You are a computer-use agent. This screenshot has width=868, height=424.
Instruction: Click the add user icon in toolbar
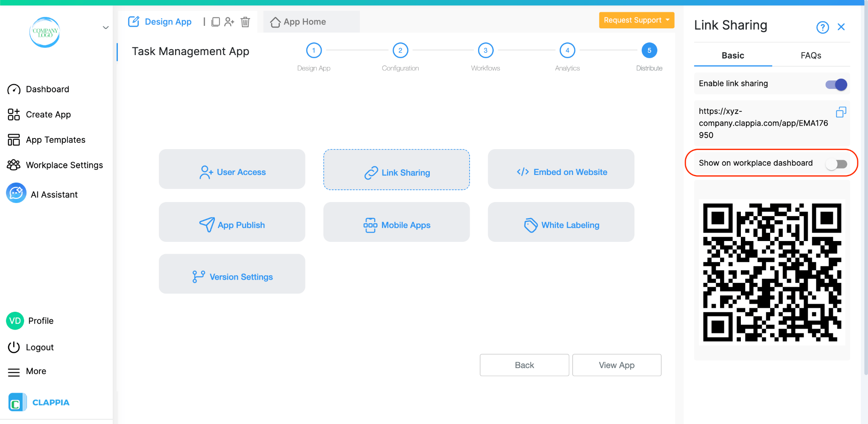[229, 22]
